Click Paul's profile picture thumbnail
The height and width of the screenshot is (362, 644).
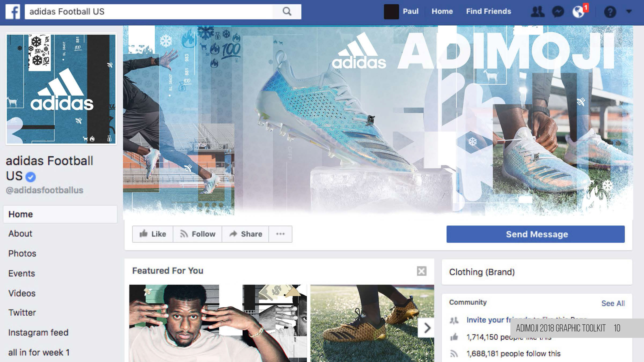tap(391, 12)
